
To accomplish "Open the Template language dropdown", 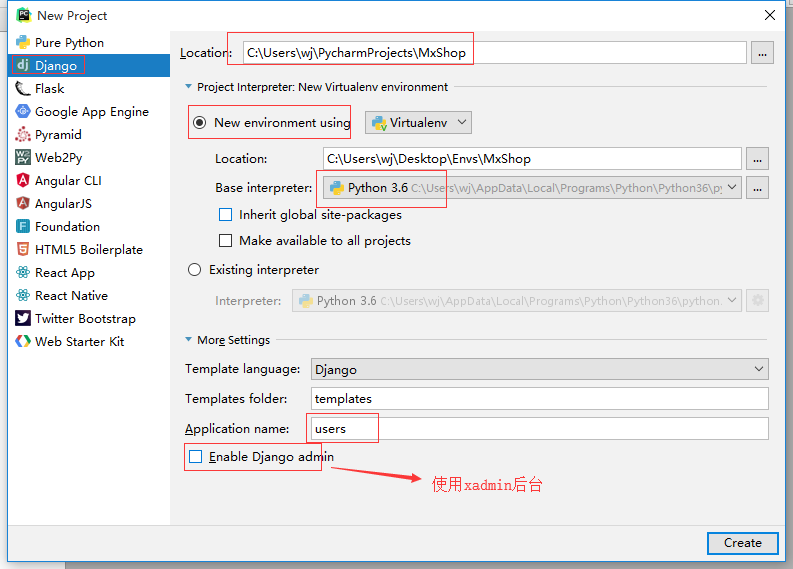I will pyautogui.click(x=540, y=369).
